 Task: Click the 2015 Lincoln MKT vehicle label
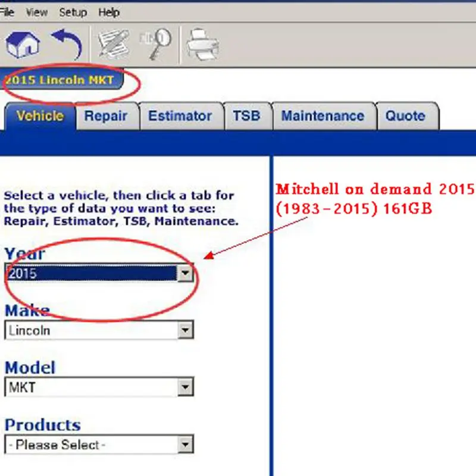[60, 80]
